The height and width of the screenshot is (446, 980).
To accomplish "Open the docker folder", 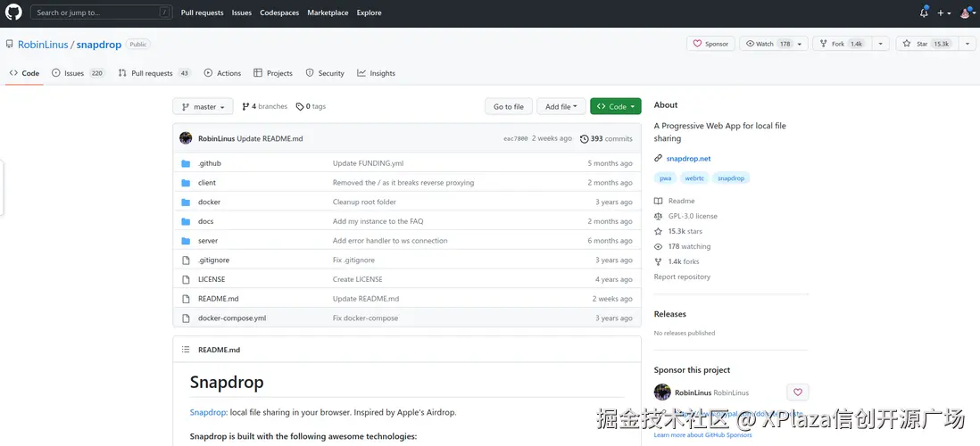I will [x=210, y=202].
